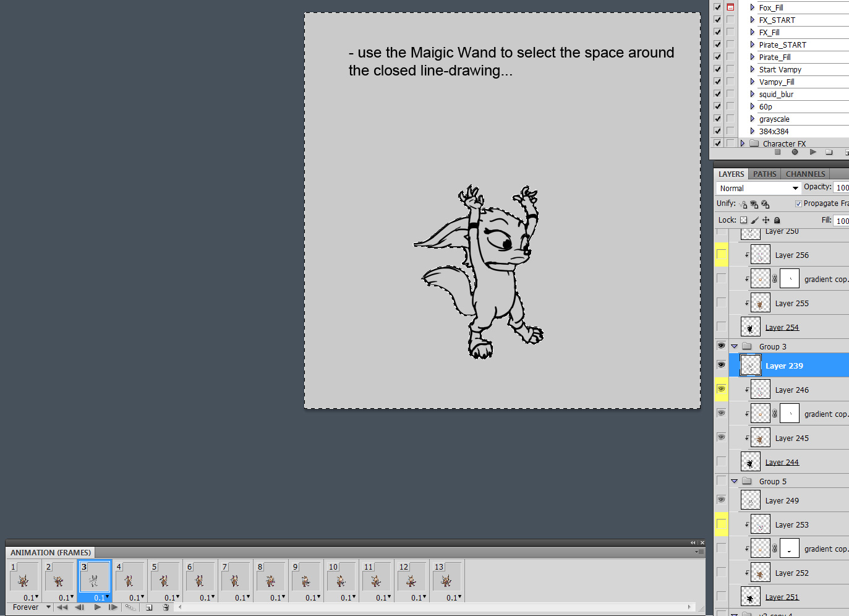Image resolution: width=849 pixels, height=616 pixels.
Task: Collapse the Animation panel
Action: point(693,543)
